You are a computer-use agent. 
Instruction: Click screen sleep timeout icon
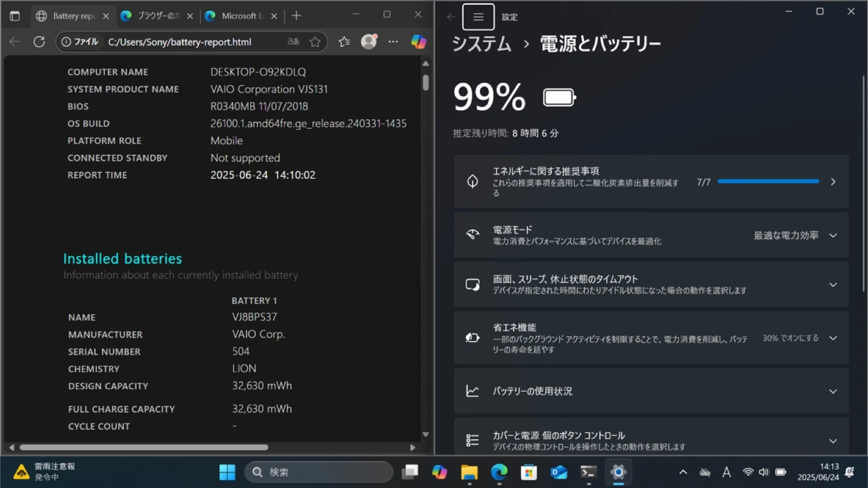tap(473, 284)
